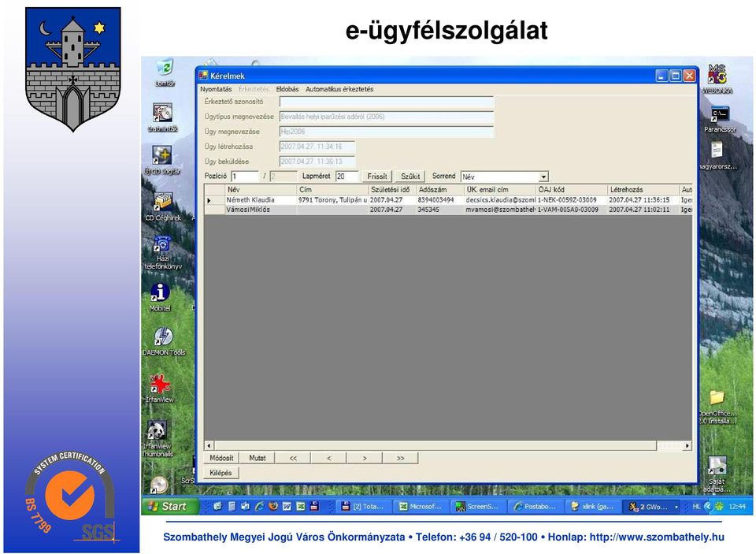
Task: Launch Excel from the quick launch bar
Action: tap(300, 506)
